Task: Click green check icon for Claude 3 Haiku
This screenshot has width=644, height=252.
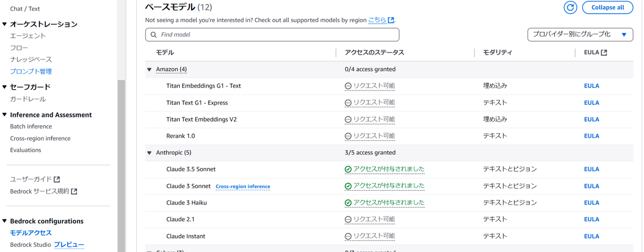Action: point(347,203)
